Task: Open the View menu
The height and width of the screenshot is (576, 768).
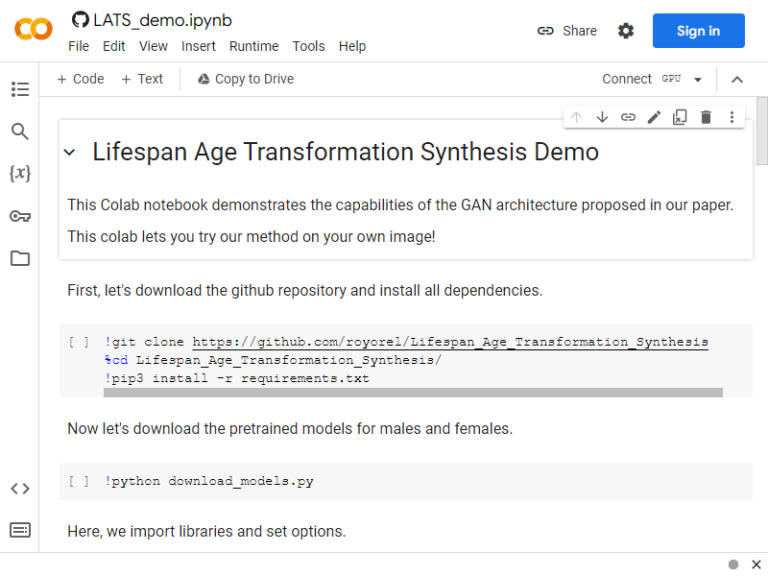Action: (153, 46)
